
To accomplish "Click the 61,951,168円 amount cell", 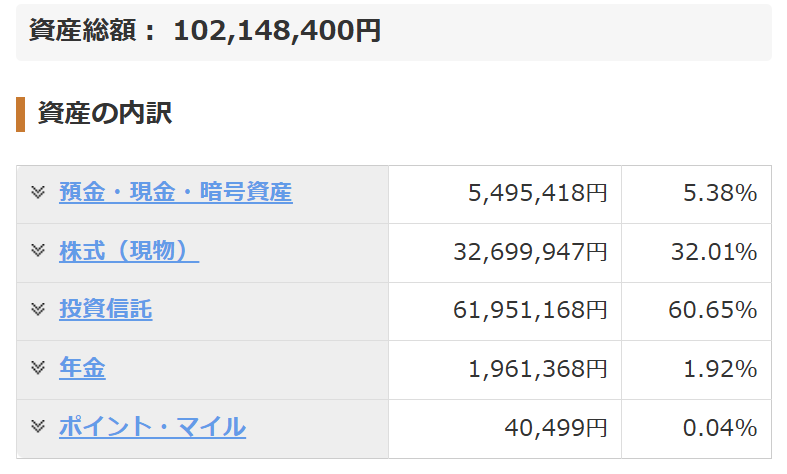I will click(x=505, y=311).
